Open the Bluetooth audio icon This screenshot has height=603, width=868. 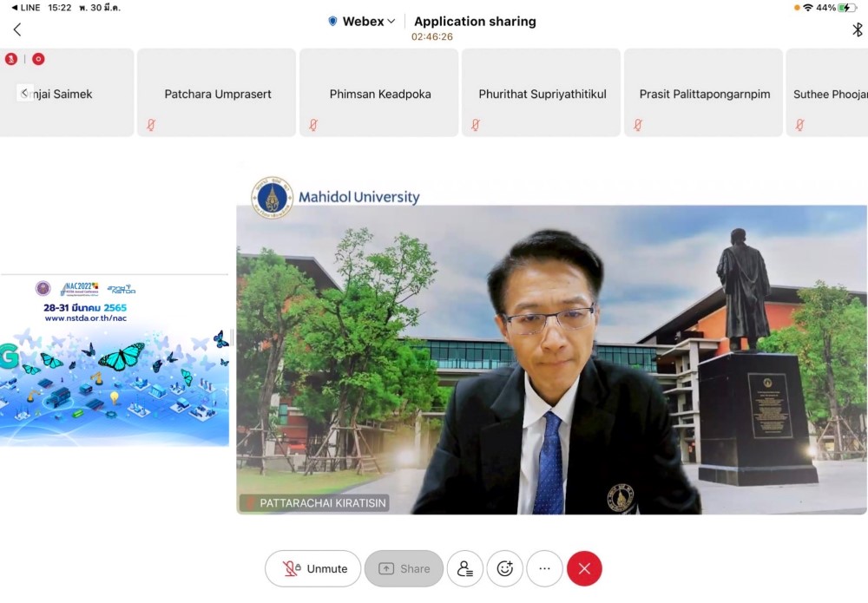[857, 29]
